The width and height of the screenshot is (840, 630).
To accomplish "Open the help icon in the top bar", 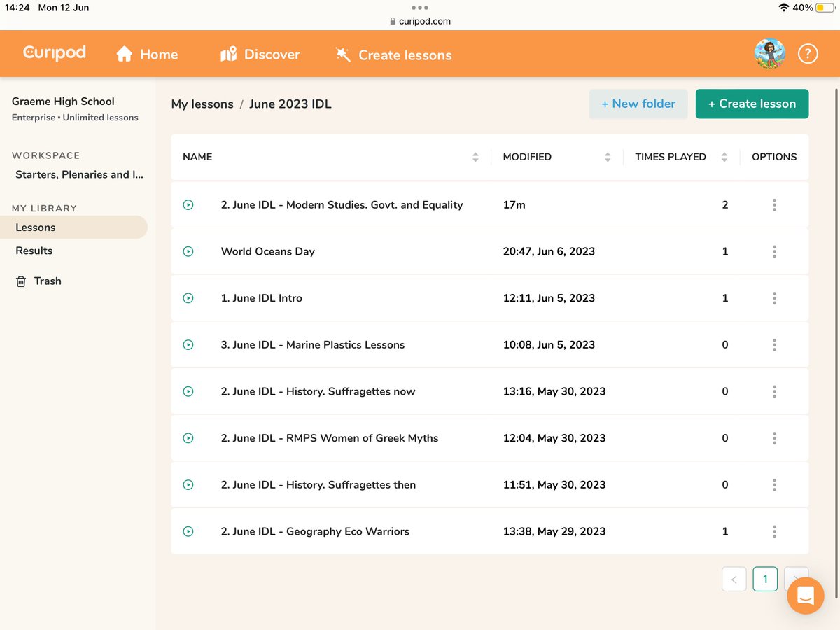I will coord(808,53).
